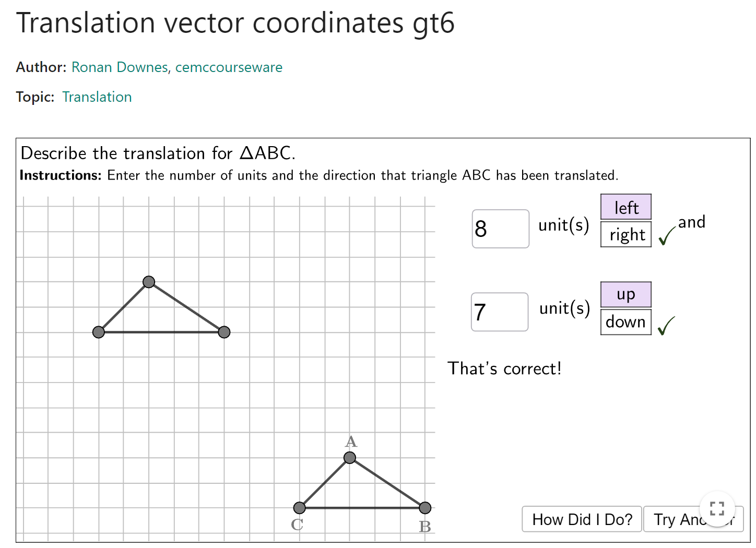The image size is (756, 548).
Task: Click the 'How Did I Do?' button
Action: 582,519
